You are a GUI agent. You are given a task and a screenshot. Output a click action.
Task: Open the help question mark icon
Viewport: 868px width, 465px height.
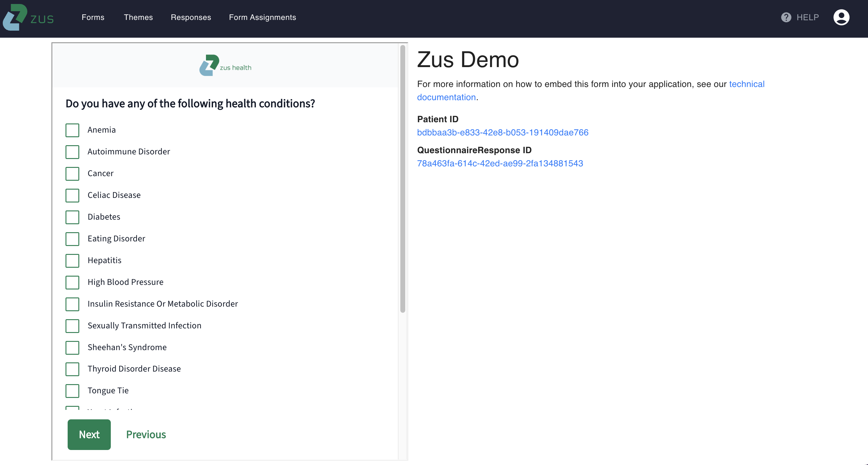[x=786, y=17]
